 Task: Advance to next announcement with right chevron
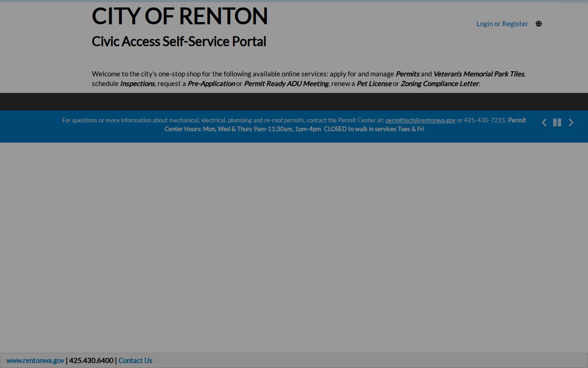pos(571,122)
